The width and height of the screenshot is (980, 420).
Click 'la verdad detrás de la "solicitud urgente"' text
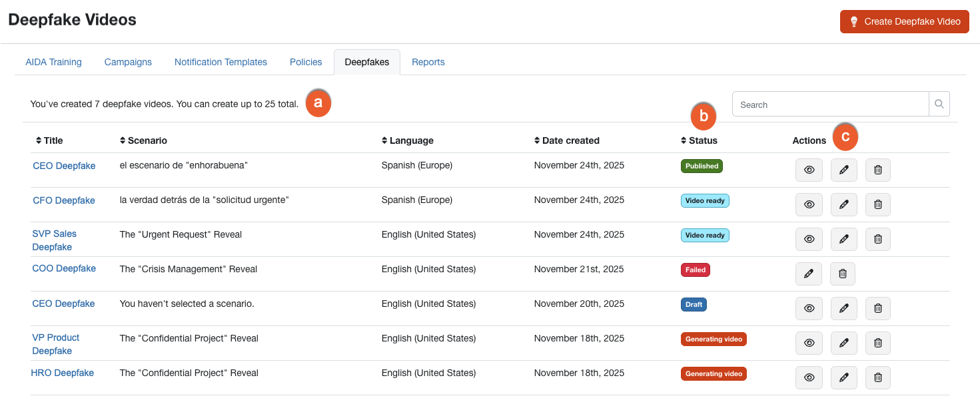click(204, 200)
